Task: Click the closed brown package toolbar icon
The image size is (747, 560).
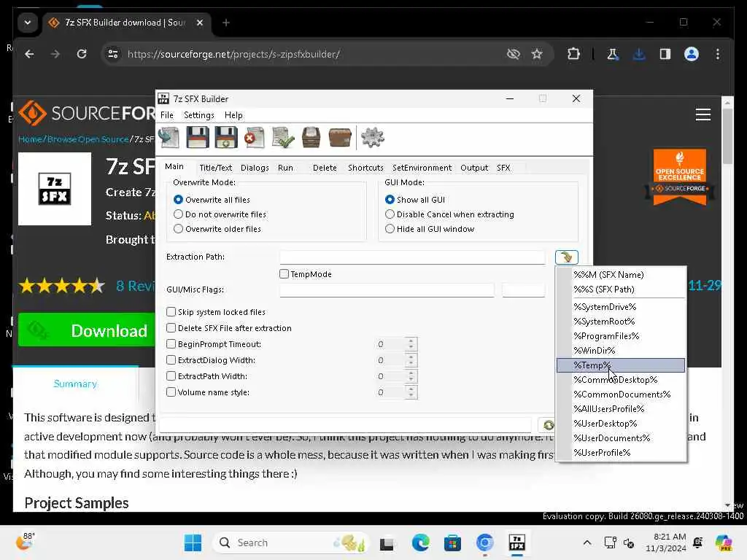Action: click(x=340, y=138)
